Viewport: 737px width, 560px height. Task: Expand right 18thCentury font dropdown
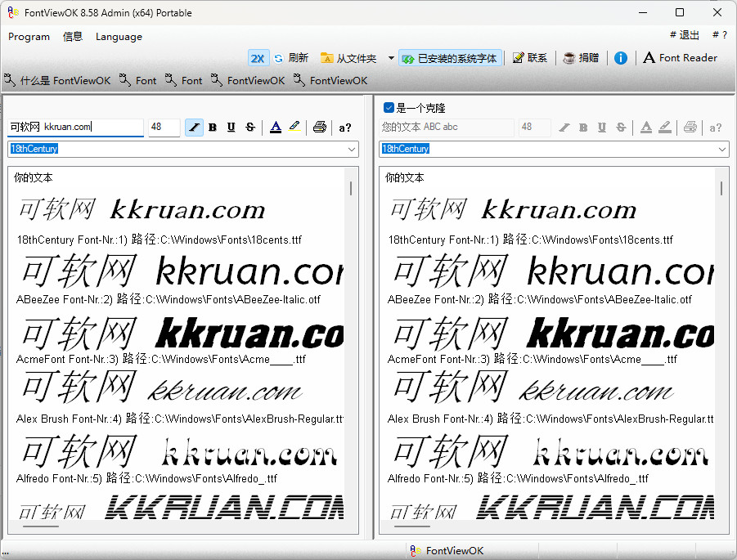pos(722,150)
